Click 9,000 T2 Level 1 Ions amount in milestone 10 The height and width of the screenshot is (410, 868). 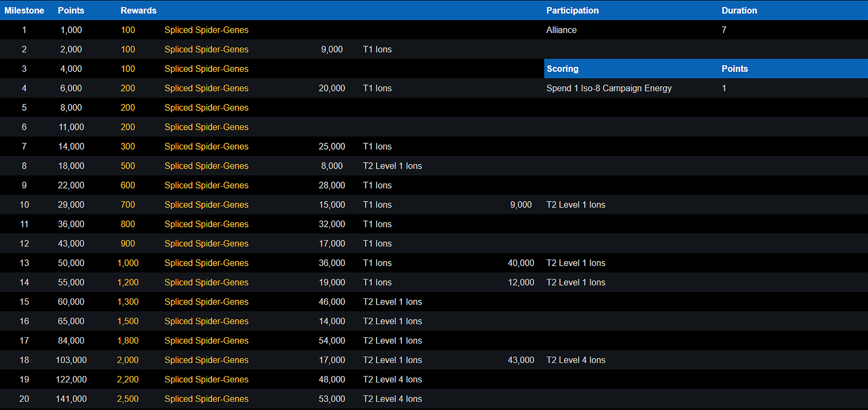click(x=521, y=205)
